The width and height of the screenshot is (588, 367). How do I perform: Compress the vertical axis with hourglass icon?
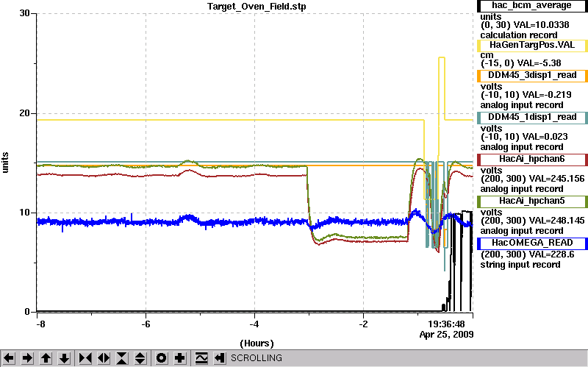pos(122,358)
